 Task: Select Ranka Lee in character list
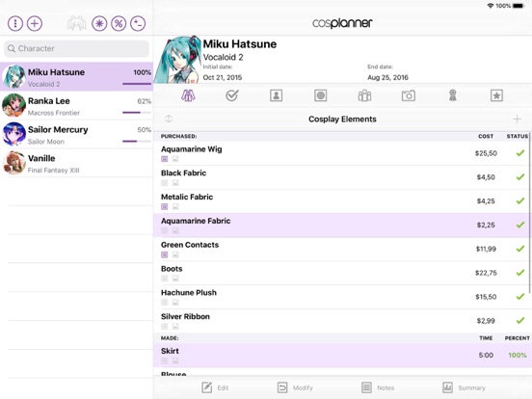click(76, 105)
